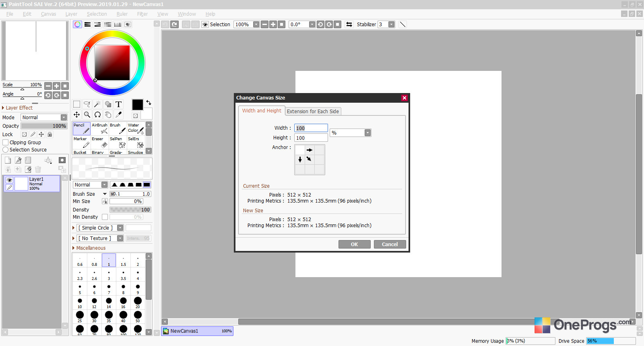Image resolution: width=644 pixels, height=346 pixels.
Task: Pick the Hand pan tool
Action: click(108, 115)
